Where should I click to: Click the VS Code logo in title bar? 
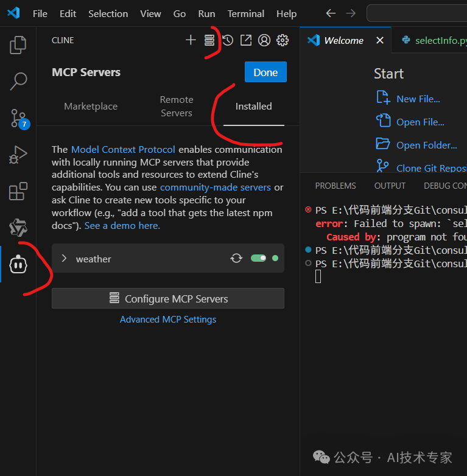[13, 13]
